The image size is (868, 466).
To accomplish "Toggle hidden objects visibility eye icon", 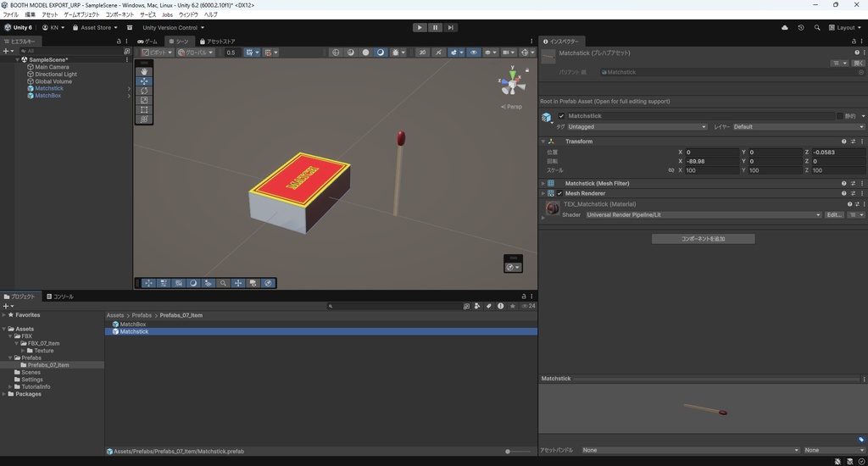I will pyautogui.click(x=473, y=53).
